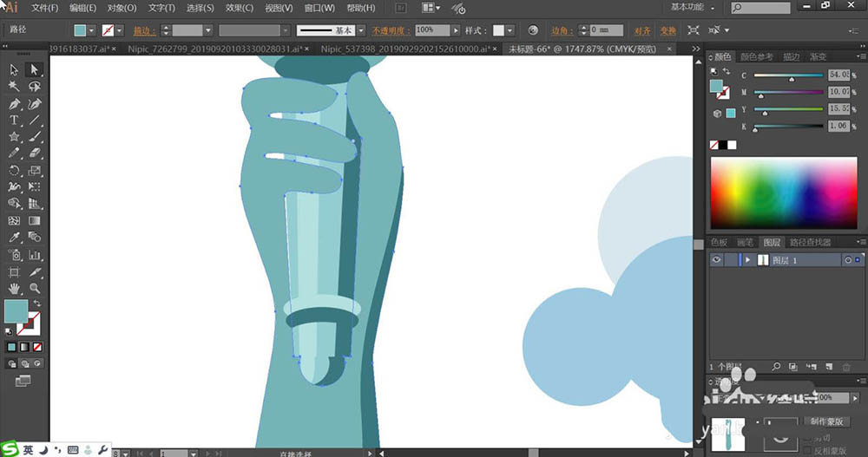Viewport: 868px width, 457px height.
Task: Switch to the 路径查找器 tab
Action: click(x=810, y=242)
